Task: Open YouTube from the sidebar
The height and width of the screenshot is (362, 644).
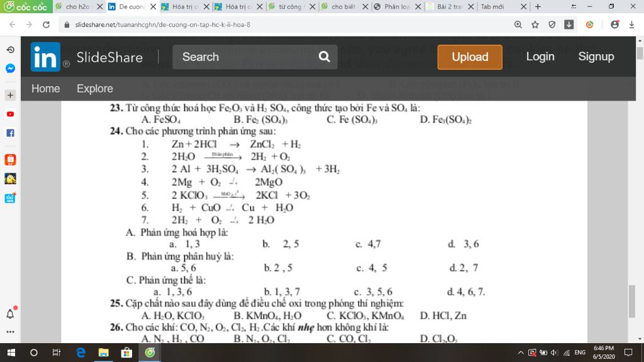Action: (10, 114)
